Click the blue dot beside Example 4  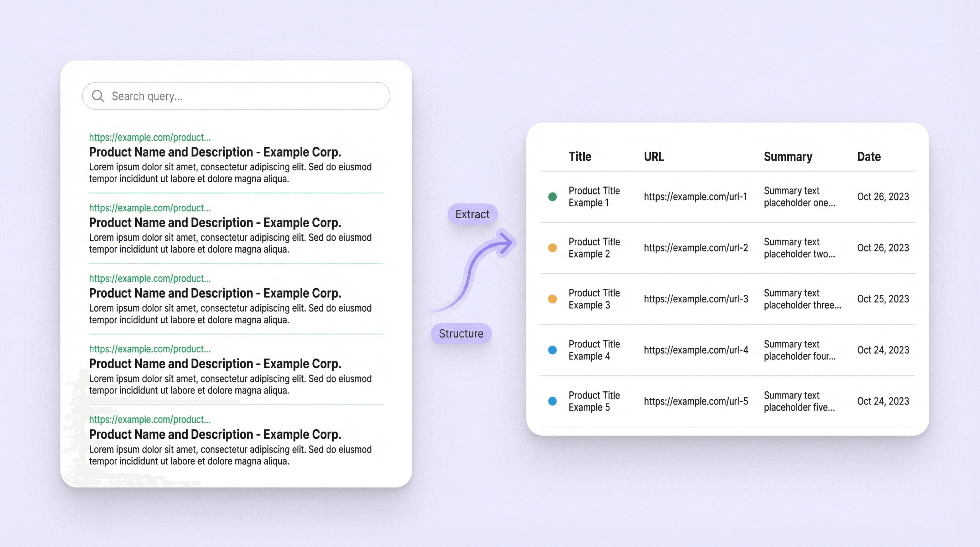point(552,350)
